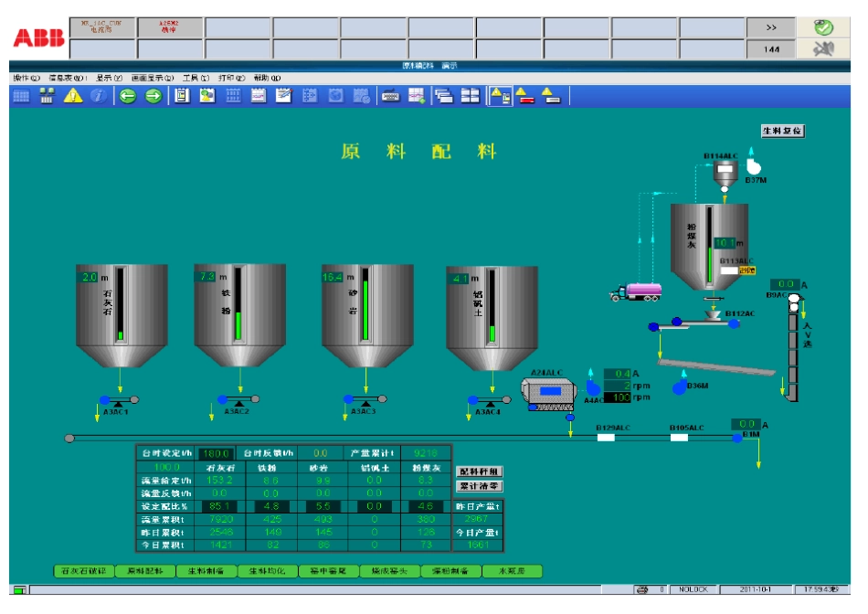This screenshot has height=614, width=868.
Task: Open the 操作 menu
Action: coord(26,78)
